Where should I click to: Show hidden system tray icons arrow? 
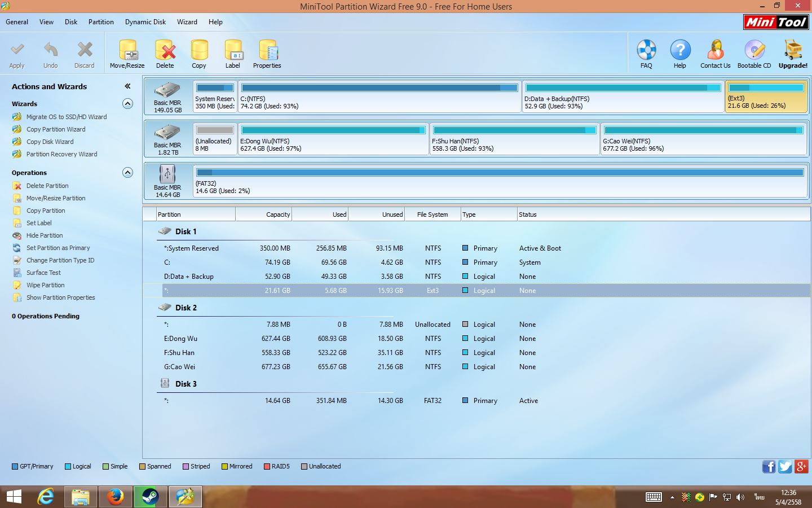[672, 497]
